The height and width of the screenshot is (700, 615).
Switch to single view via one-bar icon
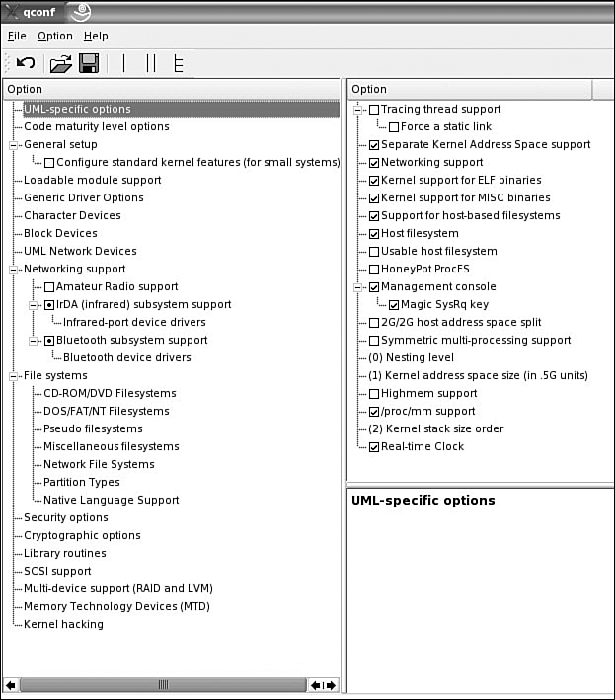pyautogui.click(x=124, y=63)
